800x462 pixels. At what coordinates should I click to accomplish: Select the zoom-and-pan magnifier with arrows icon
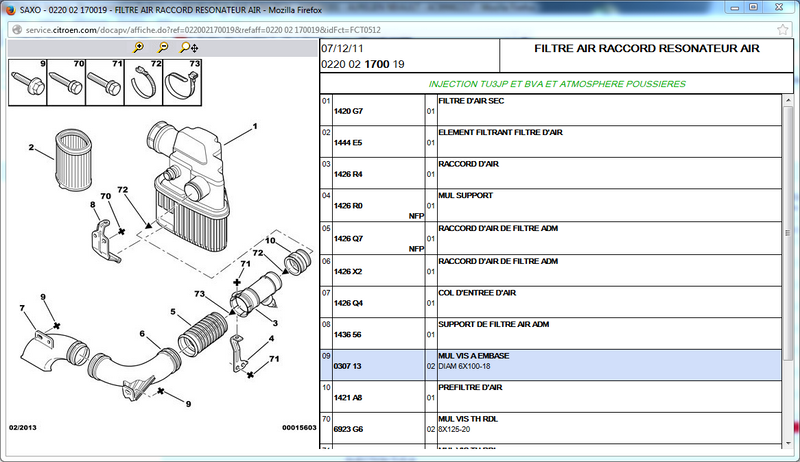[189, 48]
